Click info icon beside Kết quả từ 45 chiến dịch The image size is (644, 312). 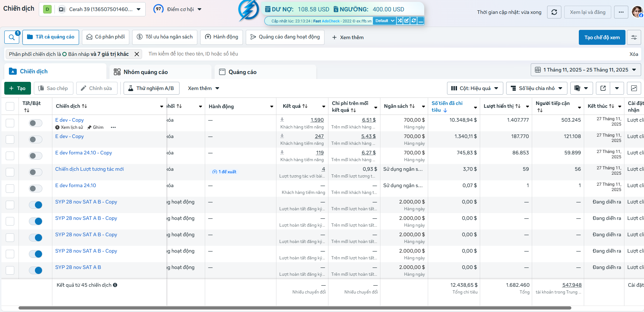(x=115, y=285)
